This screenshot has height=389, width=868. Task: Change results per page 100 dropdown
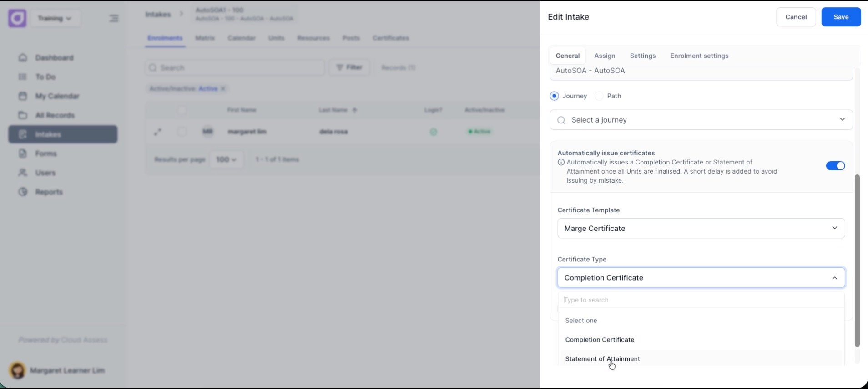coord(227,159)
